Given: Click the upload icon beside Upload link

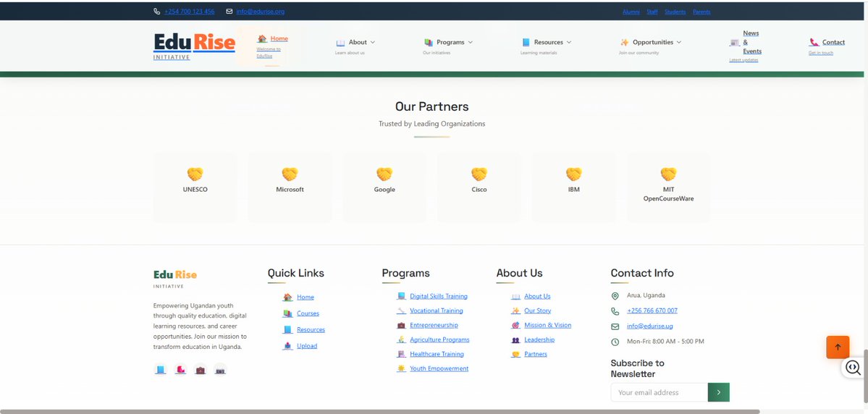Looking at the screenshot, I should [x=287, y=346].
